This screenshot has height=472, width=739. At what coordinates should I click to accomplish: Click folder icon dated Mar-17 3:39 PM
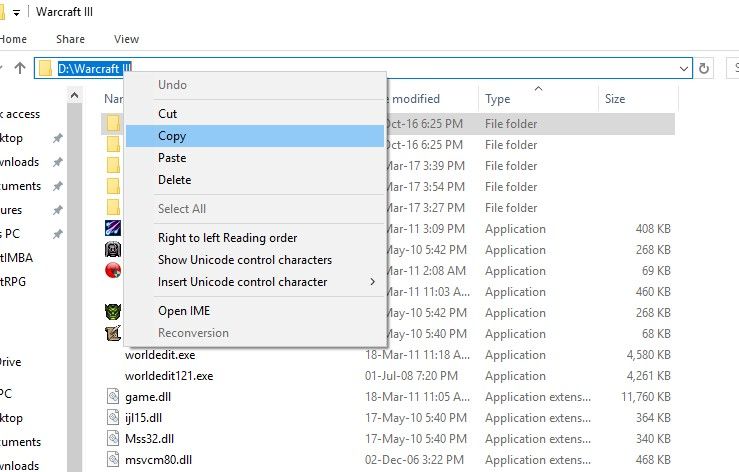coord(113,166)
